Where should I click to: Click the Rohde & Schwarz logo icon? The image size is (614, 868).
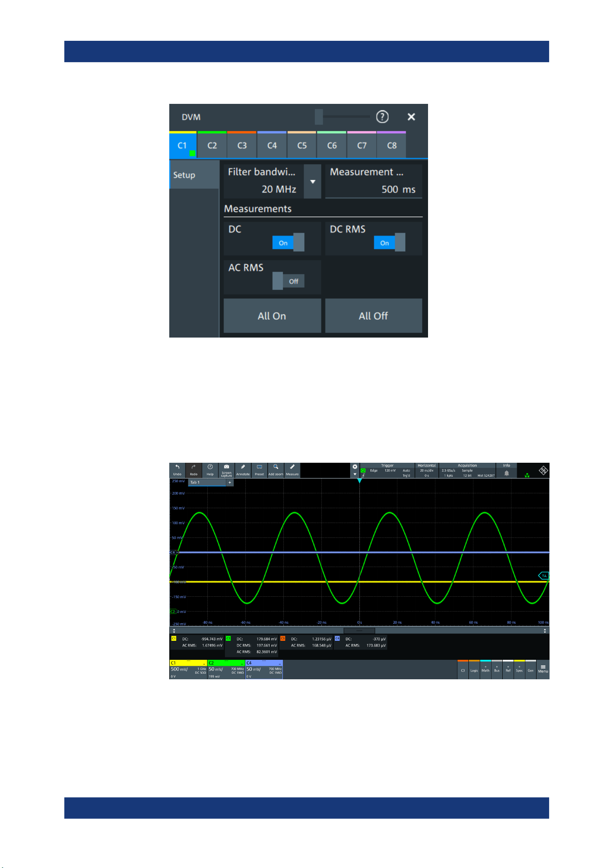click(543, 471)
